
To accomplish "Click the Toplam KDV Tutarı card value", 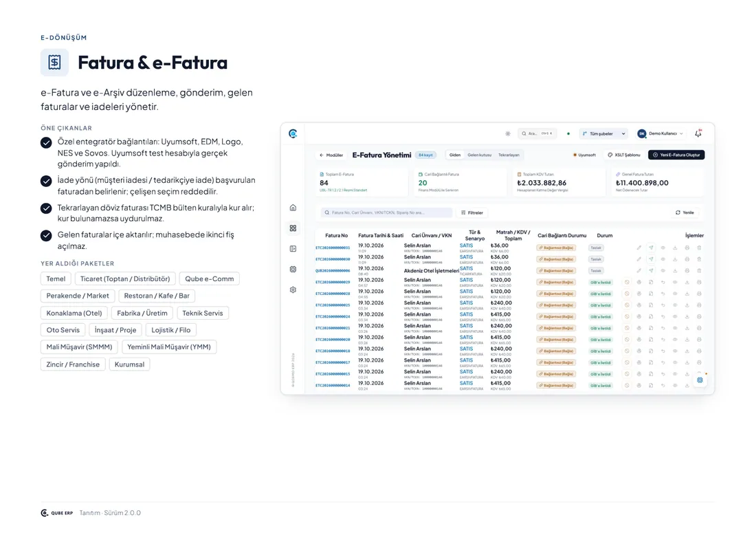I will (x=542, y=183).
